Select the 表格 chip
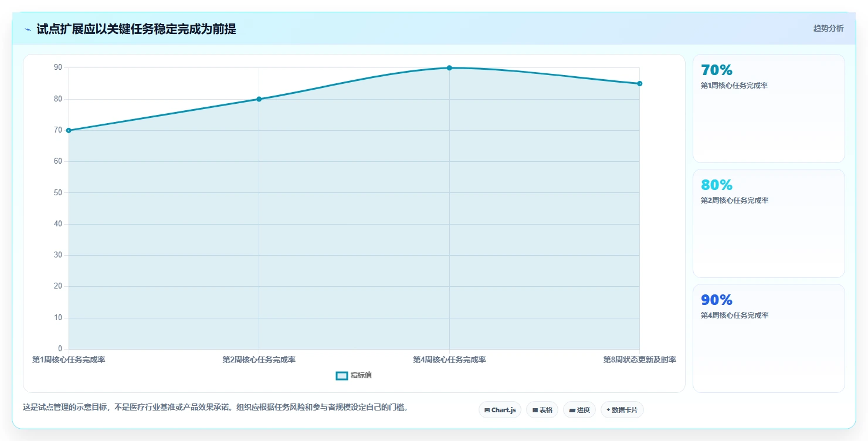Viewport: 868px width, 441px height. (542, 410)
